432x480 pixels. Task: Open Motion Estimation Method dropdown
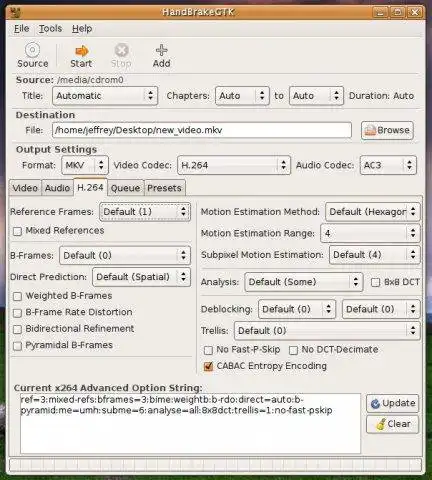click(x=373, y=212)
